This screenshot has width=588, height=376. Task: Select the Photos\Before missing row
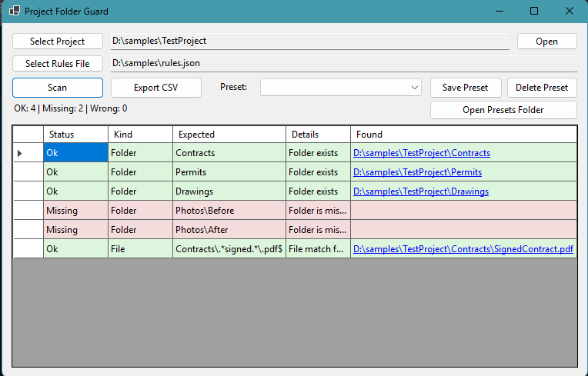(204, 211)
